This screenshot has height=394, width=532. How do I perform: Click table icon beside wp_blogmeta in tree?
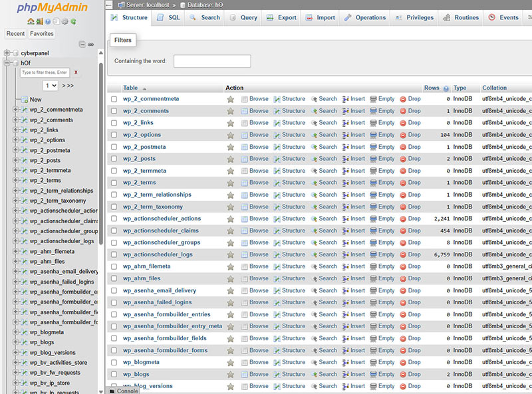[24, 332]
